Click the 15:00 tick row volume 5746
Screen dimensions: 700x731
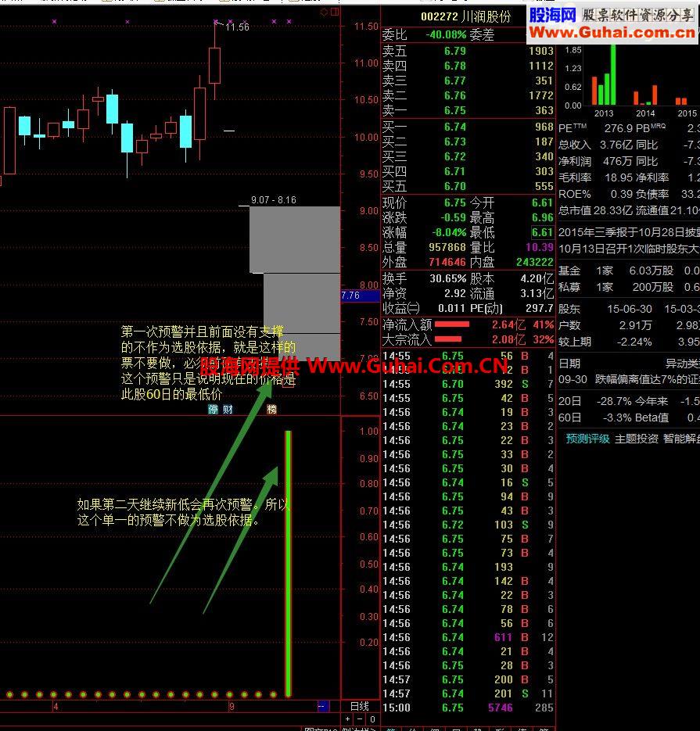coord(501,708)
